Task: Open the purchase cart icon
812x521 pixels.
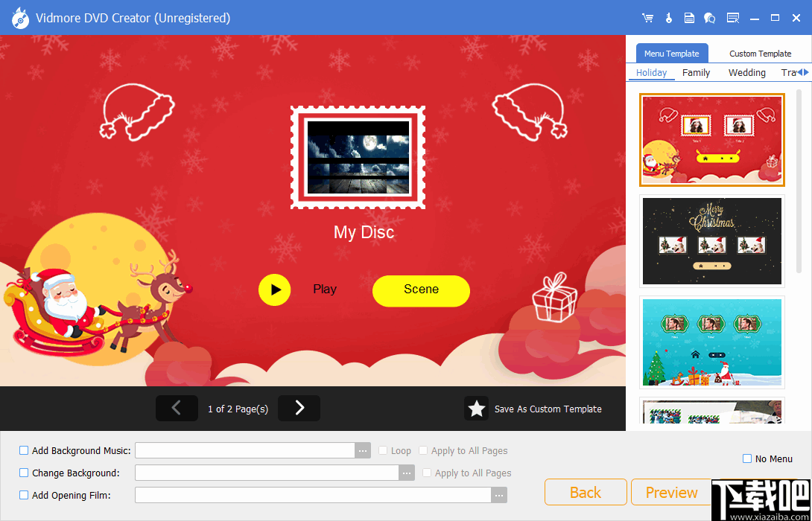Action: click(x=647, y=17)
